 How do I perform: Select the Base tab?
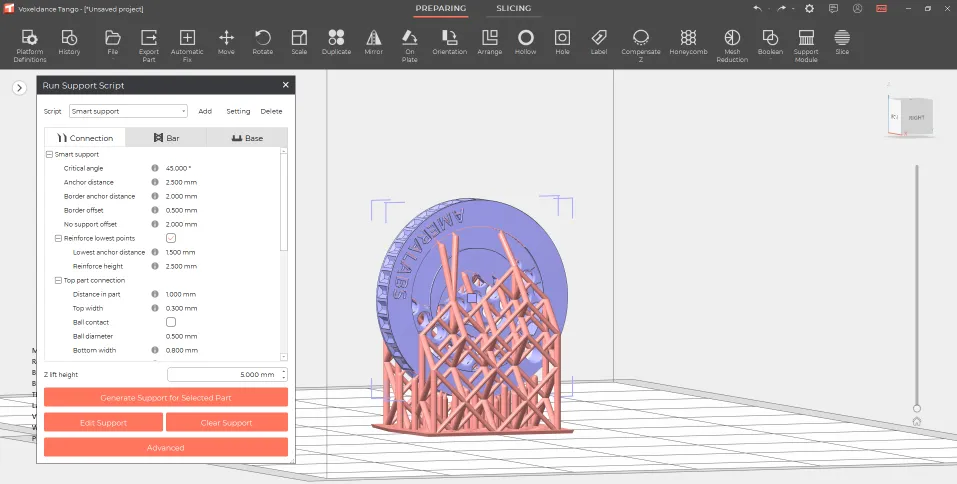247,137
